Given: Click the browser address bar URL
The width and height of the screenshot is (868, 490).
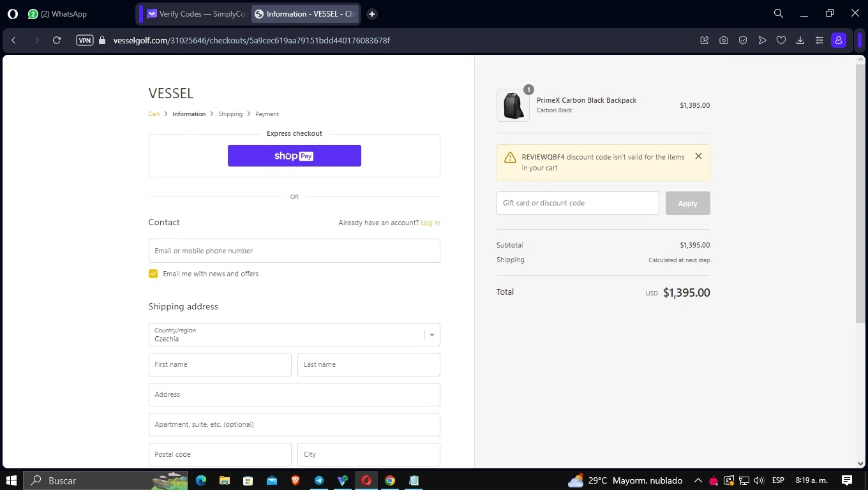Looking at the screenshot, I should (251, 40).
